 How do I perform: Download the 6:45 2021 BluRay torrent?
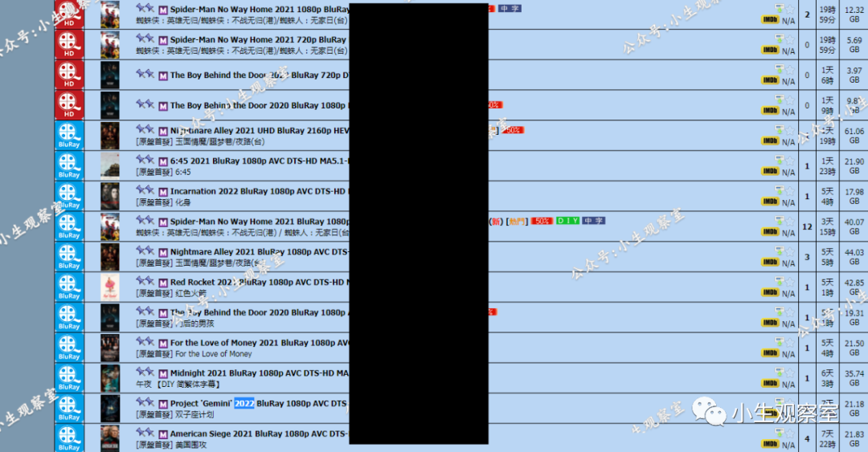click(780, 160)
